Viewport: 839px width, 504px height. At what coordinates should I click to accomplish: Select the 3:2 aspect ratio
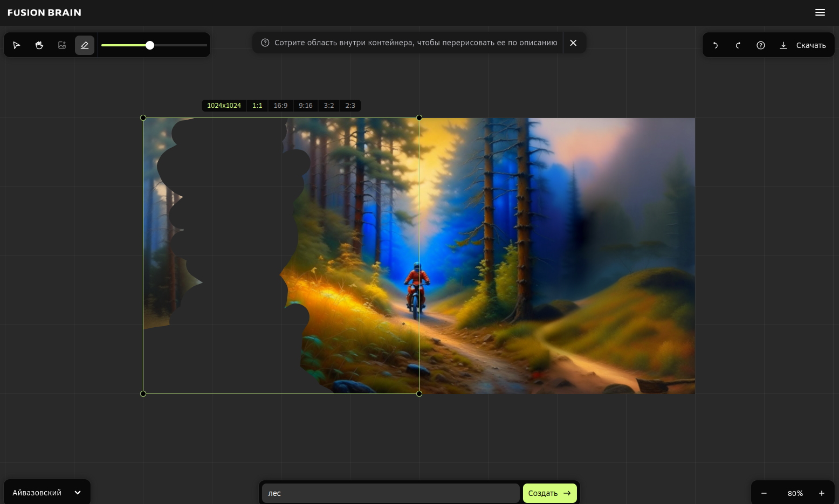click(x=329, y=106)
